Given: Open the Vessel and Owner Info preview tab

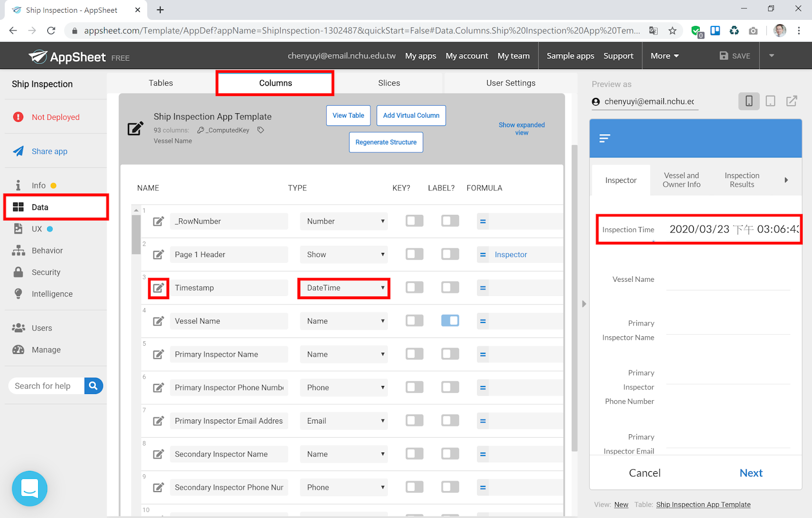Looking at the screenshot, I should tap(682, 180).
